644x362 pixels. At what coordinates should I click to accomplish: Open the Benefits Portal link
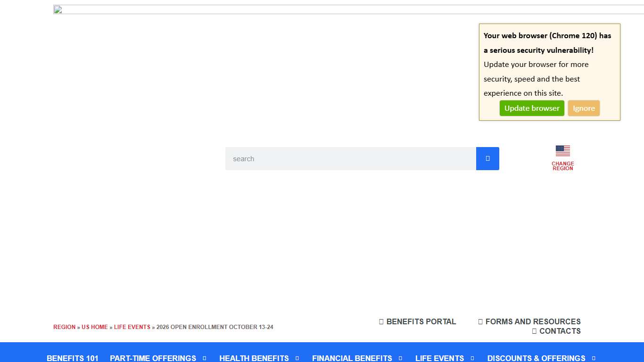click(x=417, y=321)
